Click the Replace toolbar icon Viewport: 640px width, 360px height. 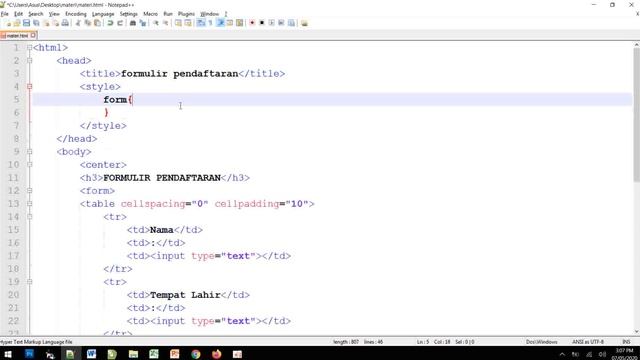click(143, 23)
